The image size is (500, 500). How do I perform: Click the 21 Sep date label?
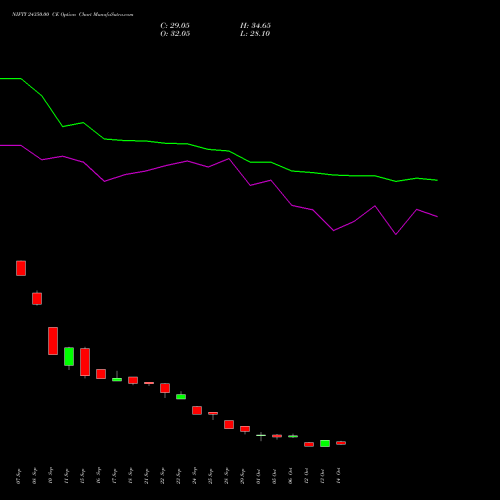147,476
